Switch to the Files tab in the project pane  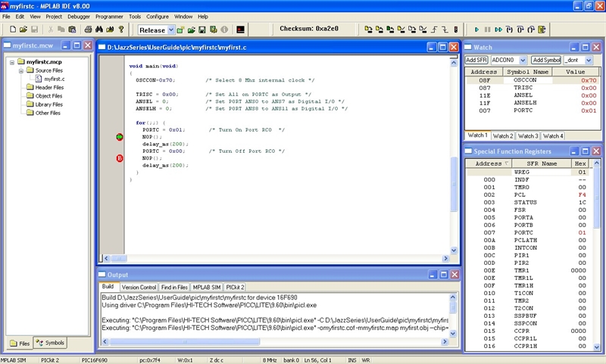20,343
